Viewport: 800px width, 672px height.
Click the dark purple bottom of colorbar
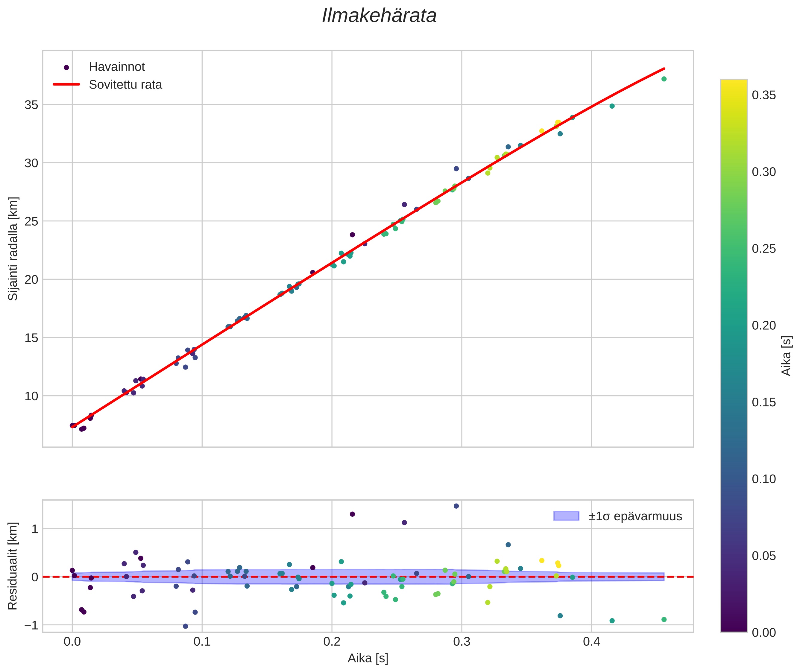tap(734, 628)
